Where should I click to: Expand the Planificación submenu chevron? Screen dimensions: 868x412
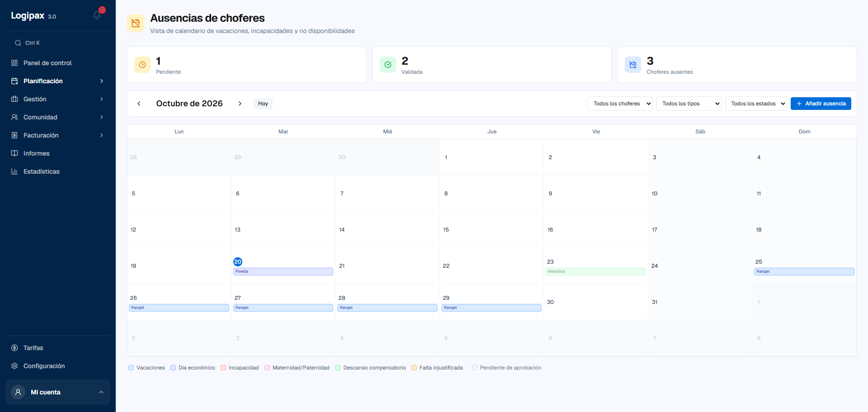(x=102, y=81)
